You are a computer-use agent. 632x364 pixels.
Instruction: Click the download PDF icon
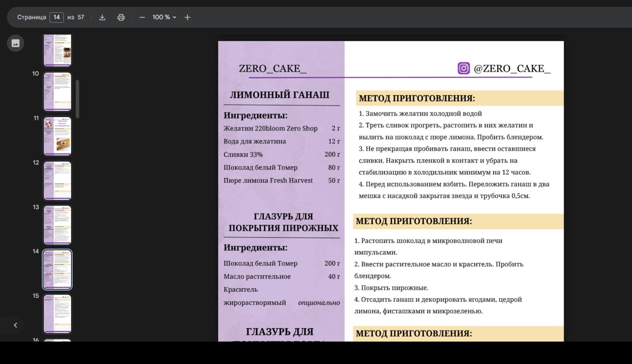click(102, 17)
